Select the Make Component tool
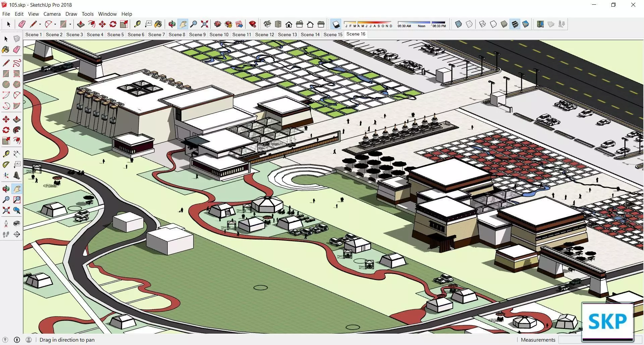The image size is (644, 345). coord(16,39)
